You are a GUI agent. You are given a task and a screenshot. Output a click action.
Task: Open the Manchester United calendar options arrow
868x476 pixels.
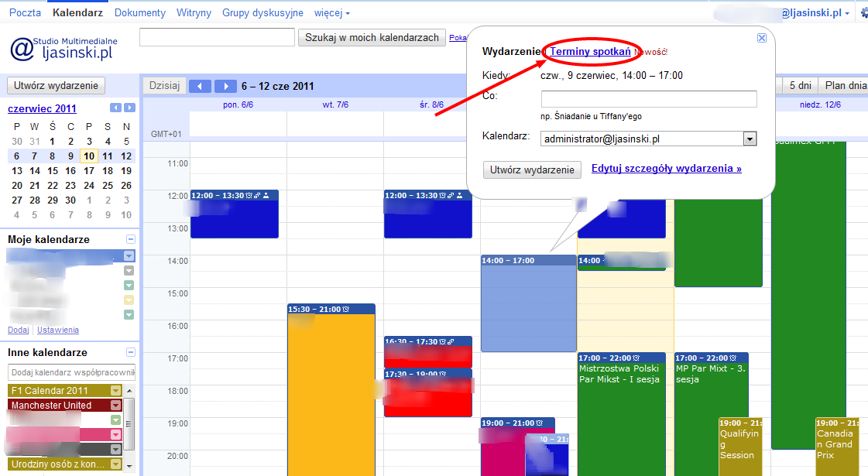point(115,405)
